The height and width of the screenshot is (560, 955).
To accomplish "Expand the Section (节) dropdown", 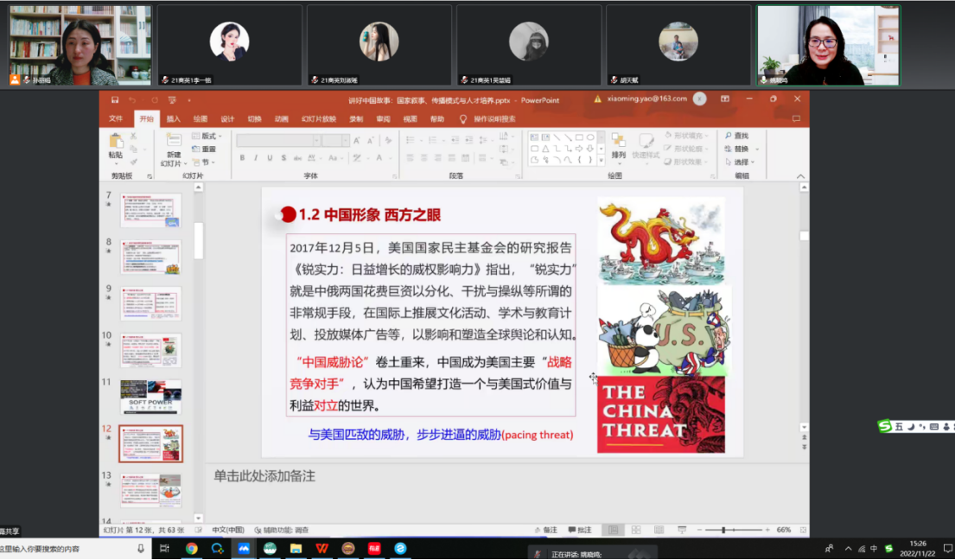I will 201,162.
